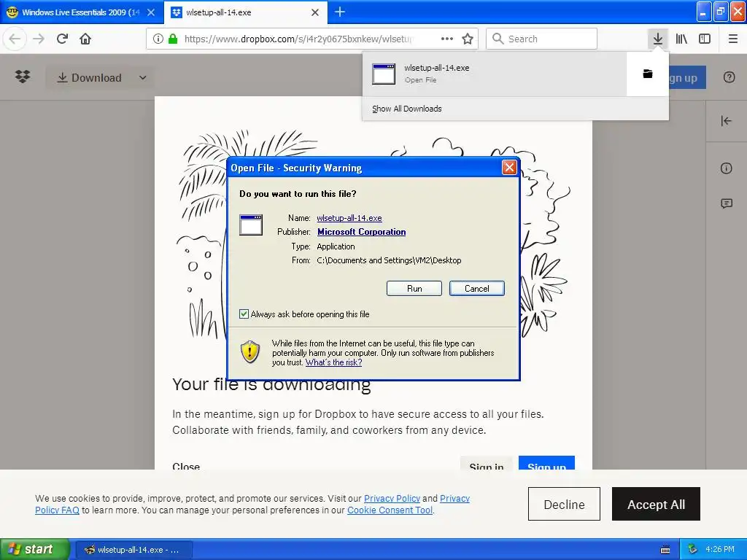The image size is (747, 560).
Task: Click the green padlock security icon
Action: [x=173, y=39]
